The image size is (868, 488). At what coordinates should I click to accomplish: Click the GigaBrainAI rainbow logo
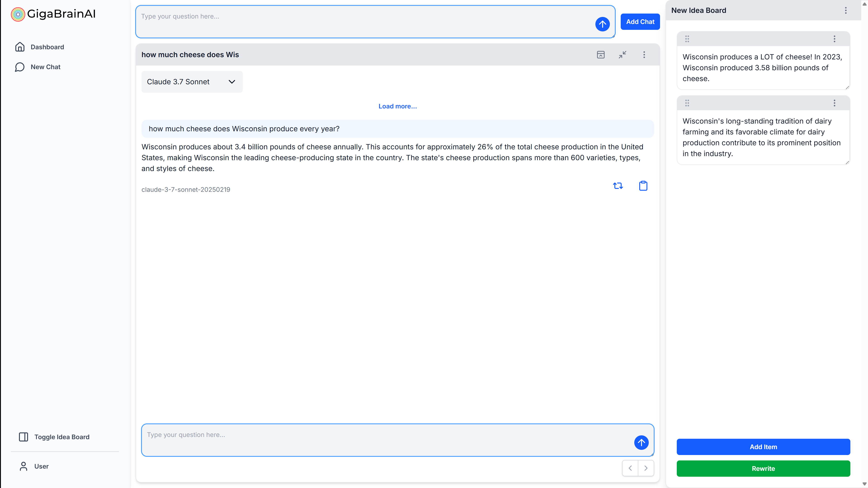pyautogui.click(x=18, y=14)
